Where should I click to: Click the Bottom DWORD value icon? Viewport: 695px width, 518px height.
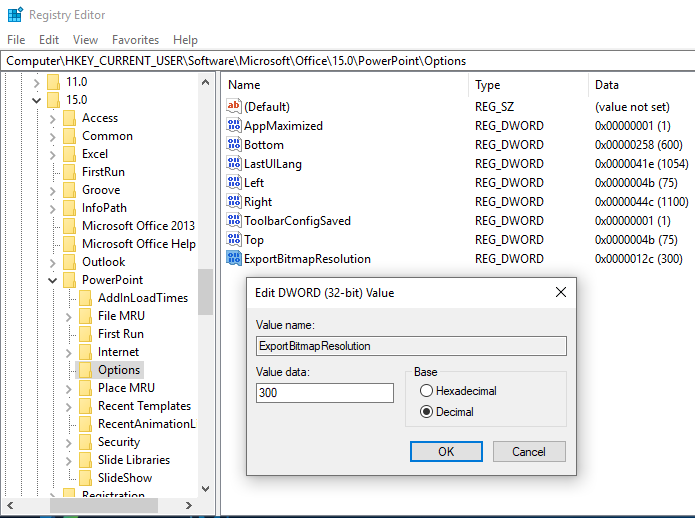click(x=234, y=144)
